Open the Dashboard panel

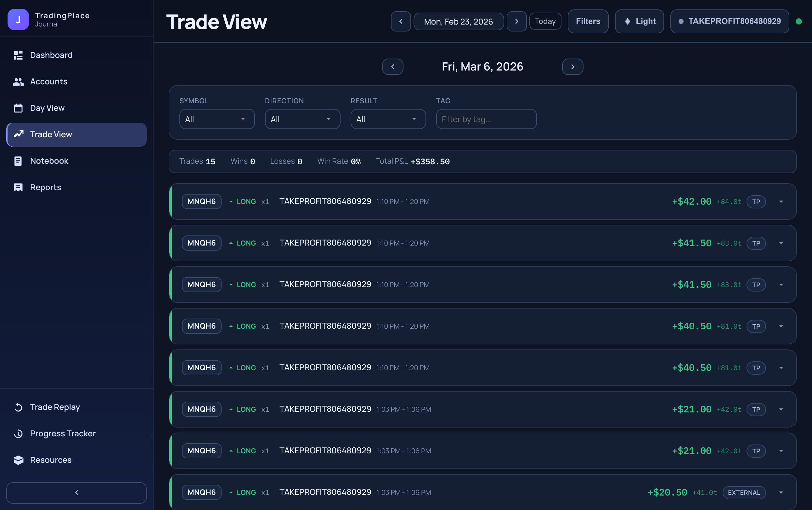pyautogui.click(x=51, y=55)
